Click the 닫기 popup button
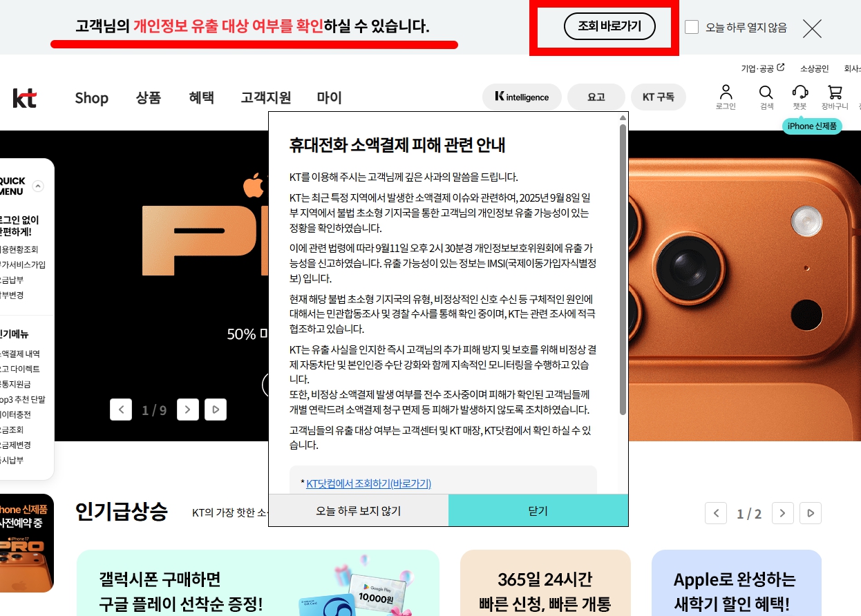 (x=538, y=510)
